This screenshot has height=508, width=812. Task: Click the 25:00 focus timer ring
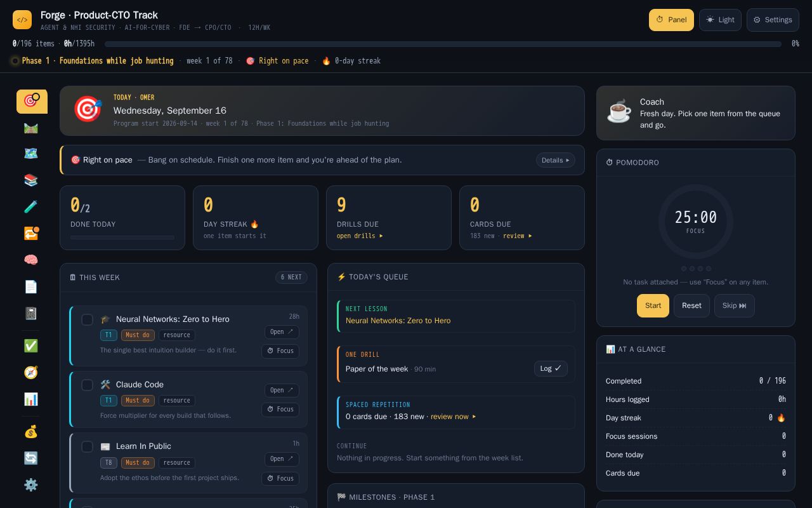coord(696,222)
